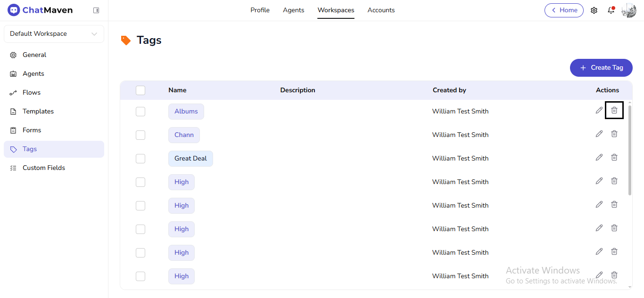Open the user profile avatar menu
Image resolution: width=644 pixels, height=298 pixels.
click(629, 10)
